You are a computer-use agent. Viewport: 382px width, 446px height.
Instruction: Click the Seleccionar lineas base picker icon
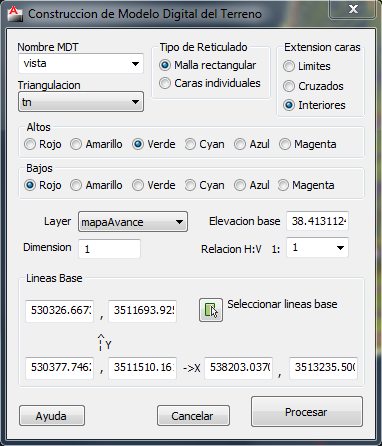tap(211, 310)
